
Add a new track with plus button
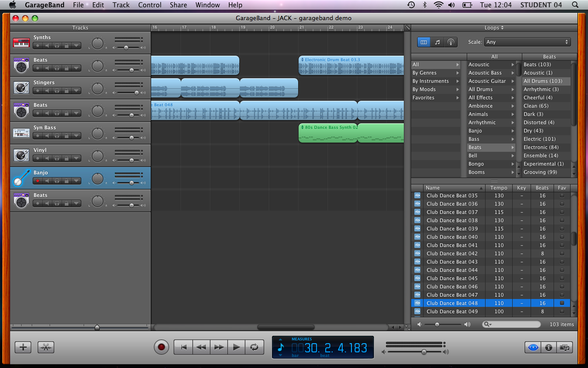coord(23,347)
